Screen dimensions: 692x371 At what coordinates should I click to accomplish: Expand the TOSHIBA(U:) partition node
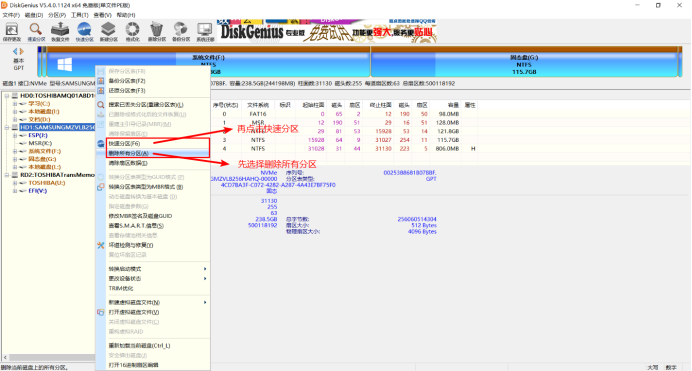click(x=15, y=183)
